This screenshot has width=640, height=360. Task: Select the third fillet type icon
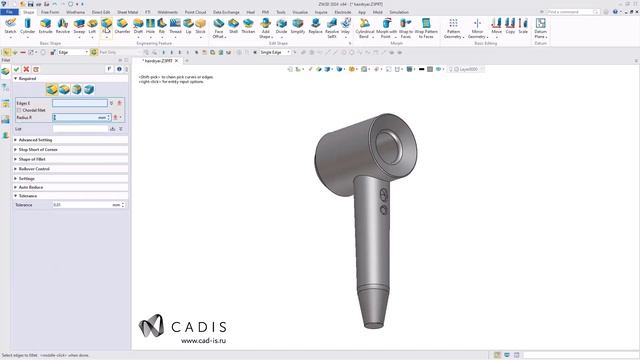click(76, 89)
